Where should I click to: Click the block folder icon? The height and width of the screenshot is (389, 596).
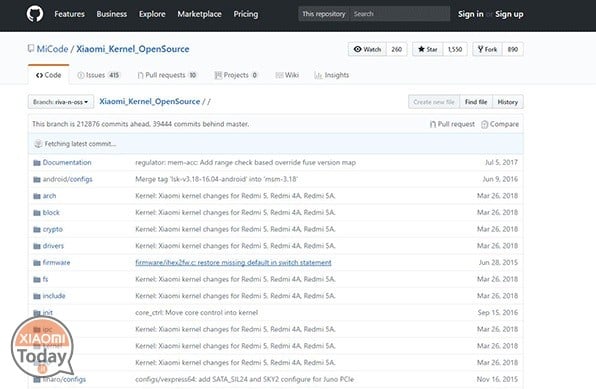coord(37,213)
